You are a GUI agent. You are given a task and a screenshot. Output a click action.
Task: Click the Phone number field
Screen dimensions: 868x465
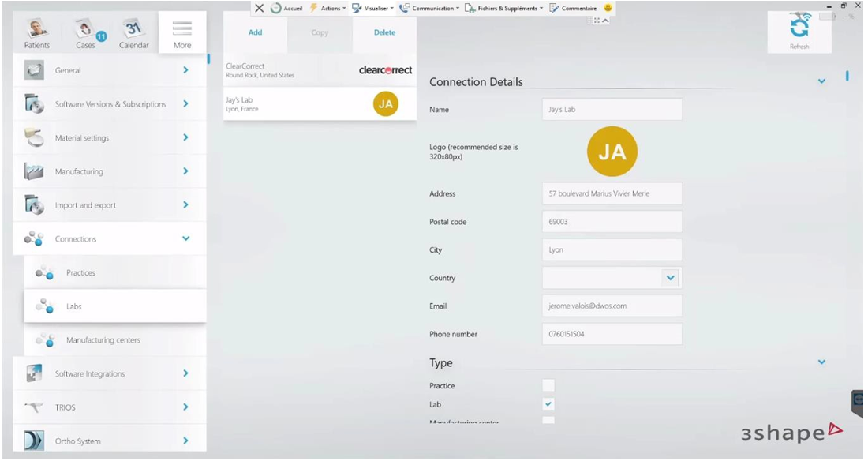(x=612, y=334)
